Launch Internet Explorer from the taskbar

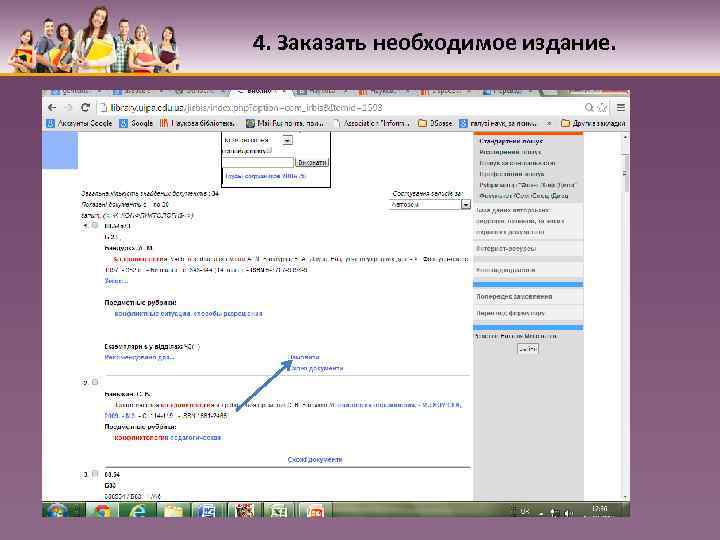tap(137, 510)
